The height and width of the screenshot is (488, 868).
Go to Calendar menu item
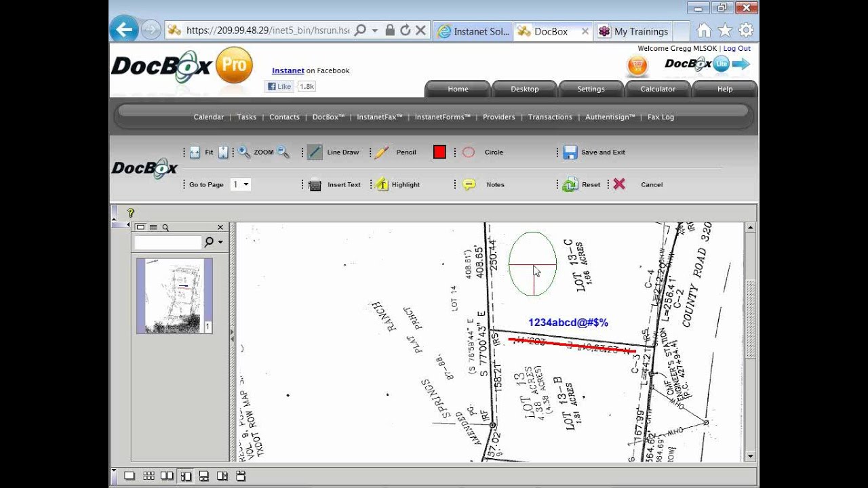point(208,117)
